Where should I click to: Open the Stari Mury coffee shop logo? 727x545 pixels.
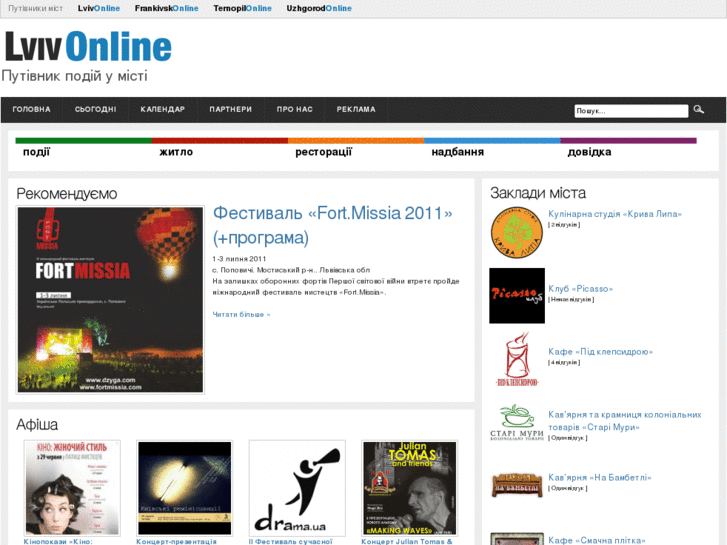[517, 422]
